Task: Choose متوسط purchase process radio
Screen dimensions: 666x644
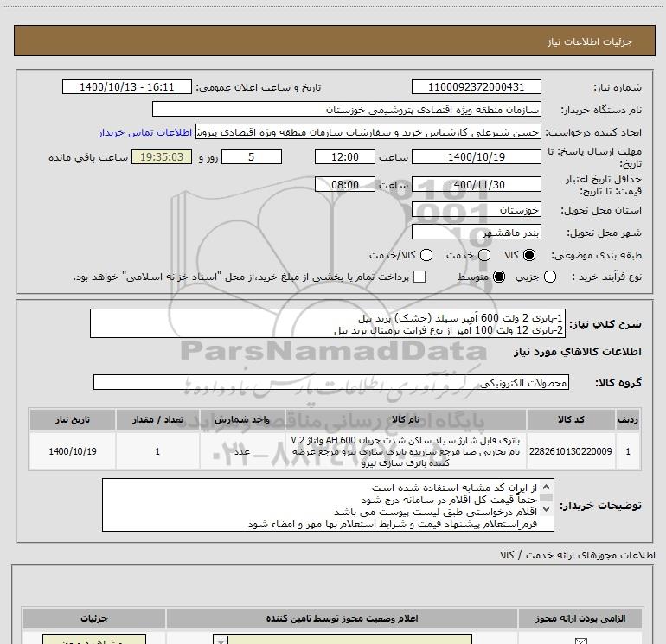Action: 499,277
